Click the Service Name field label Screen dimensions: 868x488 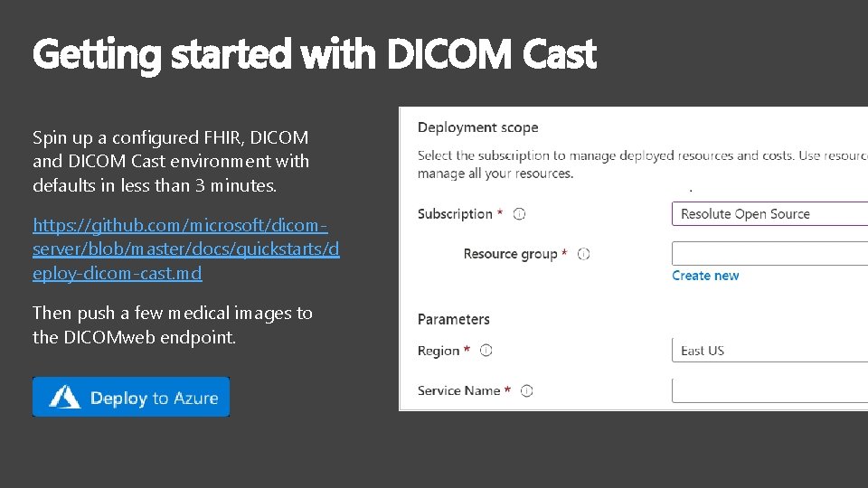click(459, 390)
